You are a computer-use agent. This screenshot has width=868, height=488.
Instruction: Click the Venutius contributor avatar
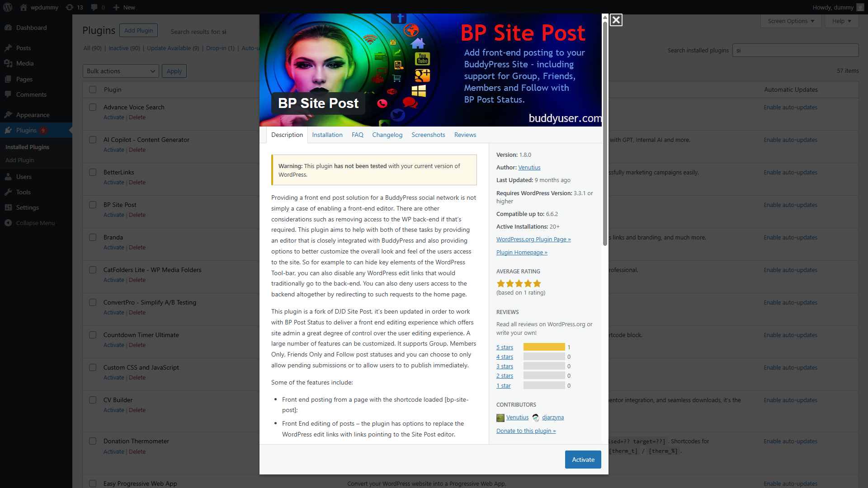[x=500, y=418]
